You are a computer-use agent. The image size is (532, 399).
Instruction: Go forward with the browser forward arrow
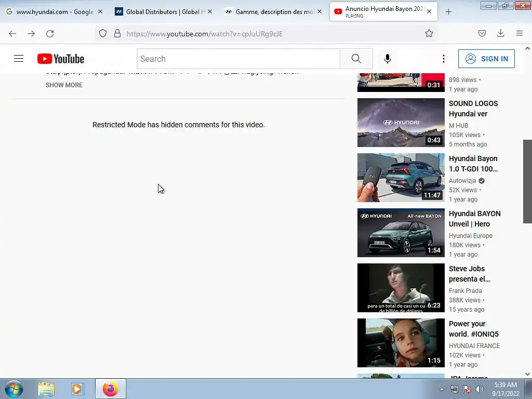point(31,33)
